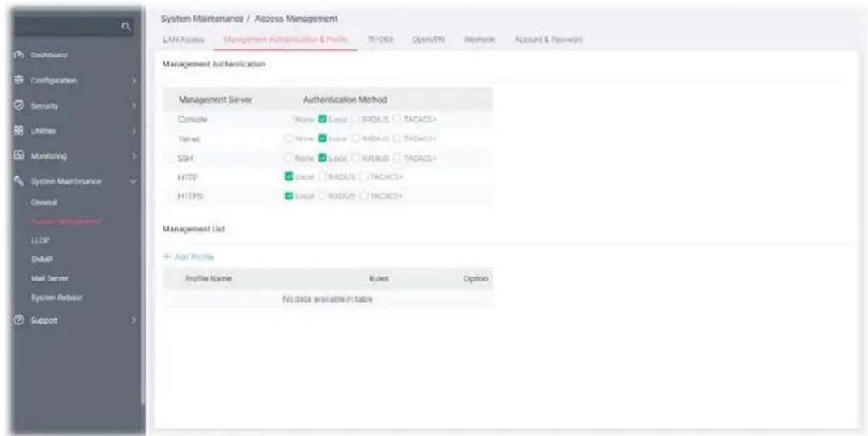Open the Dashboard menu item
Viewport: 868px width, 436px height.
(x=49, y=55)
